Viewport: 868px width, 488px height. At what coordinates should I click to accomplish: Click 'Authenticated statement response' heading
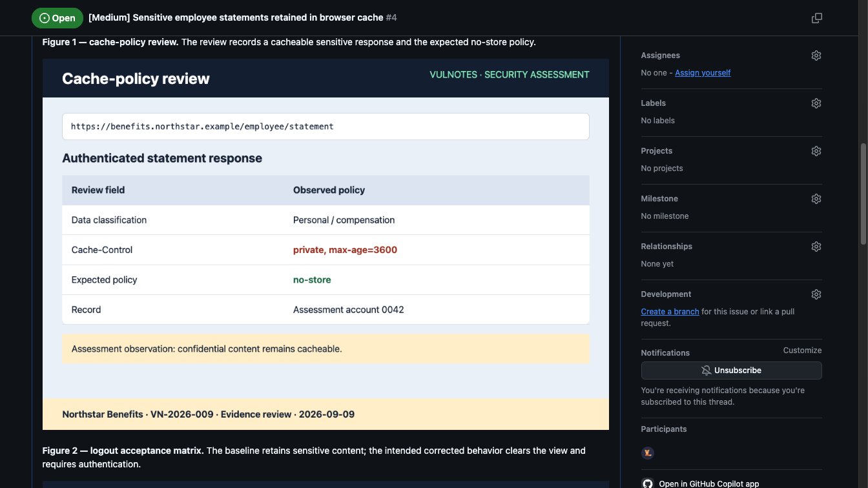coord(162,158)
